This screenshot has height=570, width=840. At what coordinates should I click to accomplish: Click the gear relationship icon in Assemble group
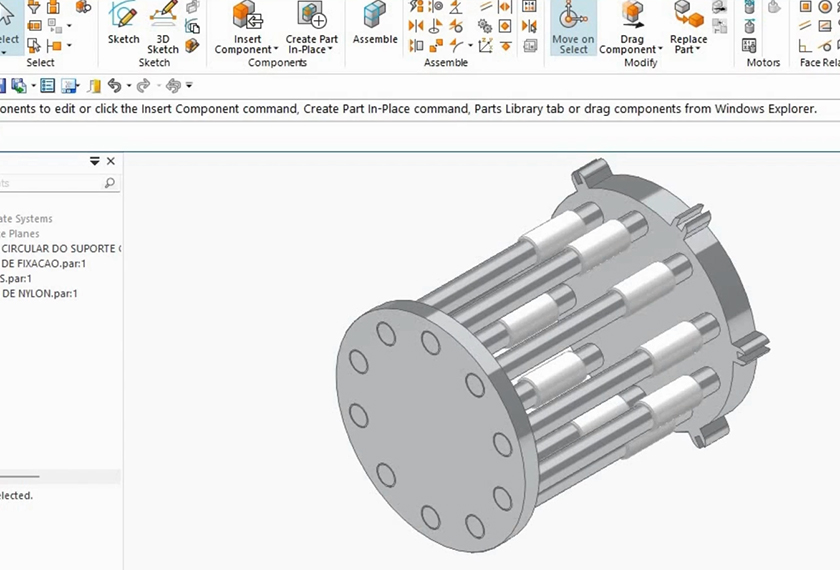pyautogui.click(x=485, y=26)
